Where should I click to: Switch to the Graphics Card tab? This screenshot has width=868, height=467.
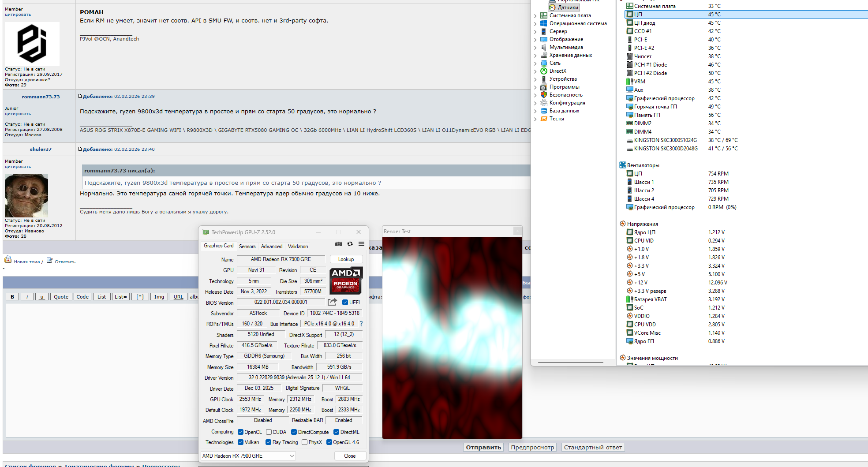coord(219,246)
